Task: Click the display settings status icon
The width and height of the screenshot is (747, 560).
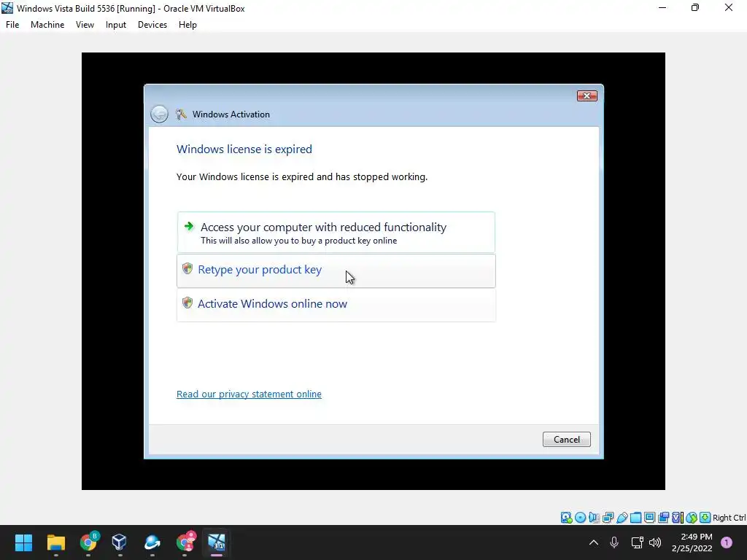Action: (649, 518)
